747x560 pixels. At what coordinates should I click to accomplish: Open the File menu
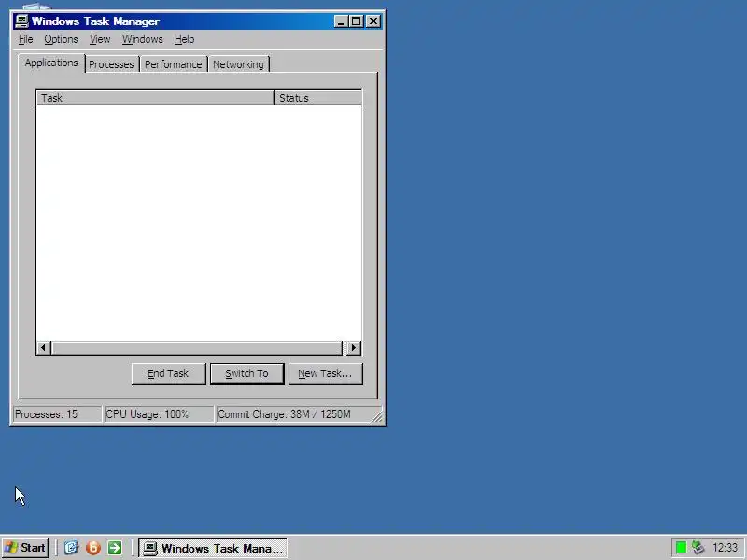click(x=26, y=39)
